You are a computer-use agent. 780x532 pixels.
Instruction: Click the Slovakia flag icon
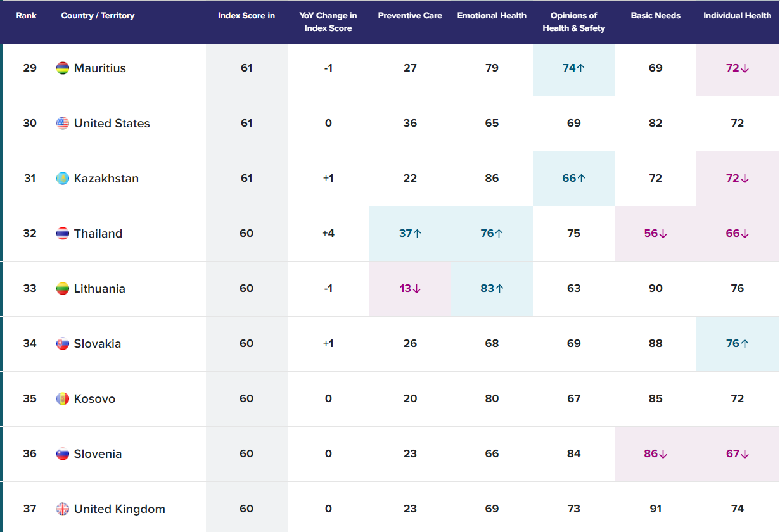pyautogui.click(x=63, y=344)
